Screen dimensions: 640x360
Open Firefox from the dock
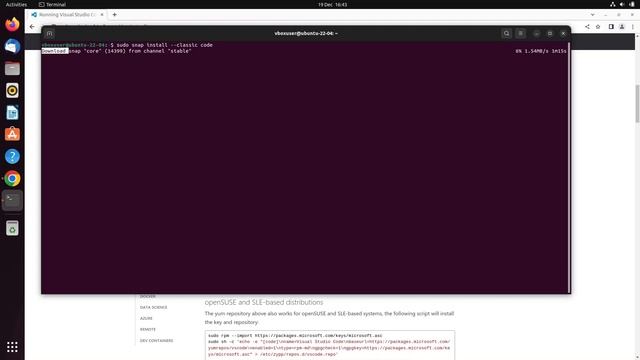pos(12,24)
